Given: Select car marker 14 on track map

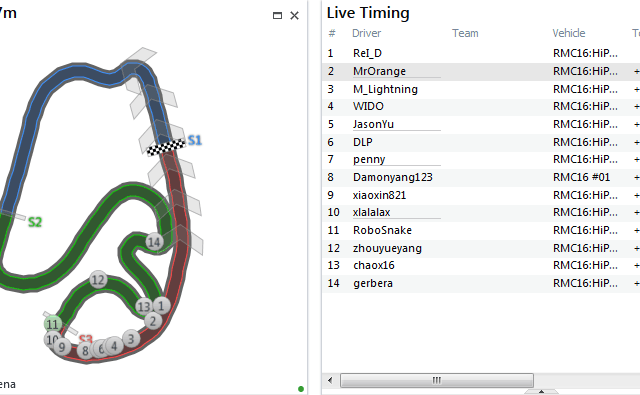Looking at the screenshot, I should click(x=154, y=242).
